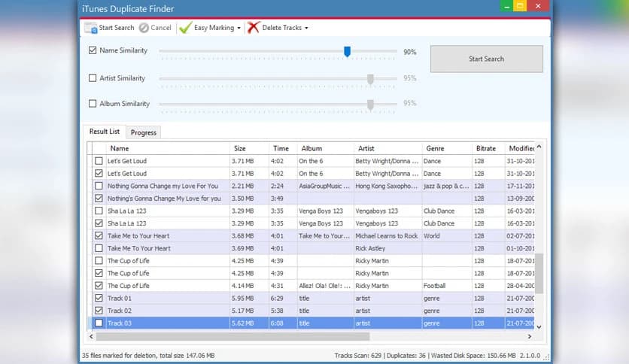Click the vertical scrollbar up arrow
Screen dimensions: 629x364
point(539,147)
